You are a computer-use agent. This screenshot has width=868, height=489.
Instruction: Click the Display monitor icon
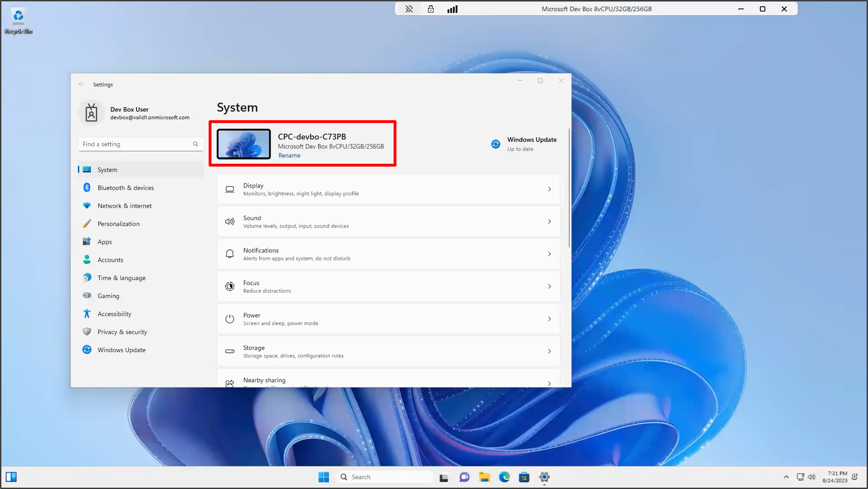[x=230, y=189]
